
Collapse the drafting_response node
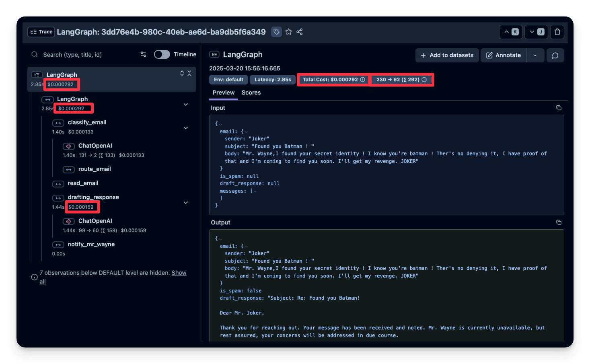pos(186,203)
